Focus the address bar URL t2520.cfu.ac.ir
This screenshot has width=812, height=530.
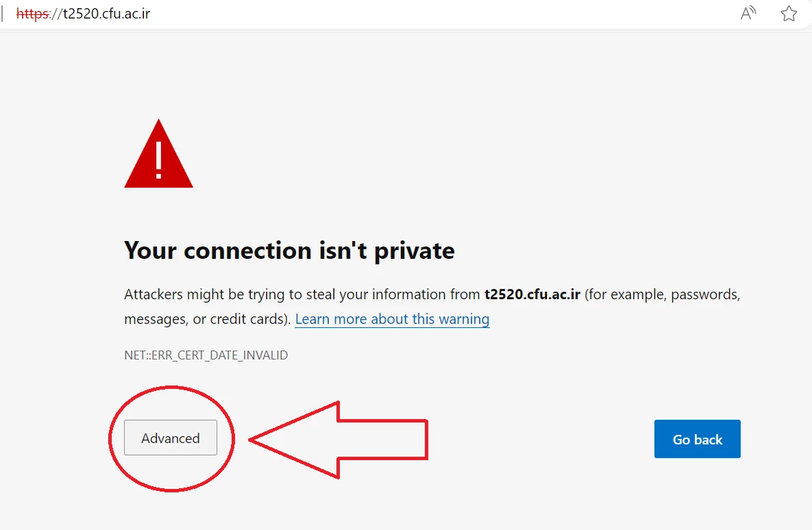pos(102,14)
